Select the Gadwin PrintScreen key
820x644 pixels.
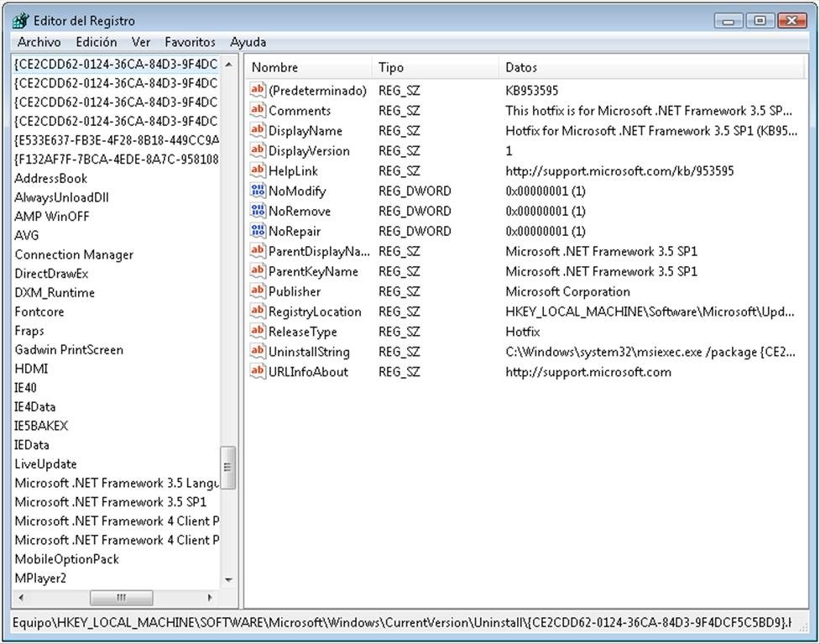tap(69, 349)
